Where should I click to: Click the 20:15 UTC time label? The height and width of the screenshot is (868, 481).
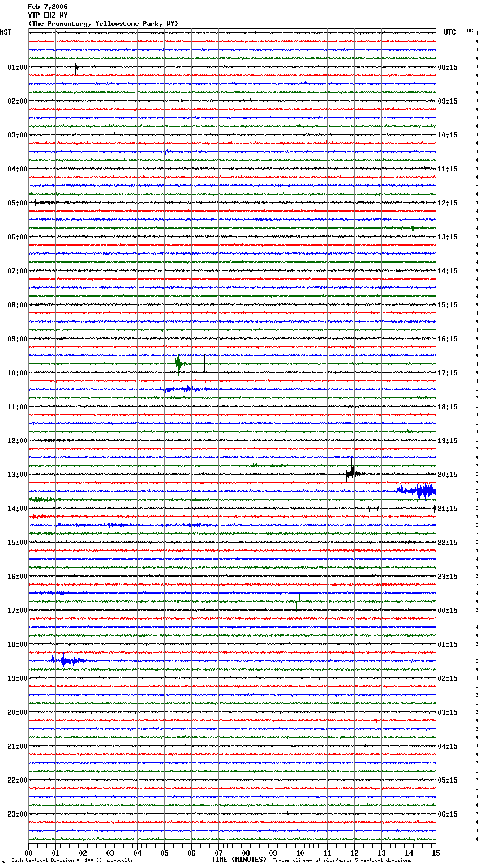(x=448, y=475)
